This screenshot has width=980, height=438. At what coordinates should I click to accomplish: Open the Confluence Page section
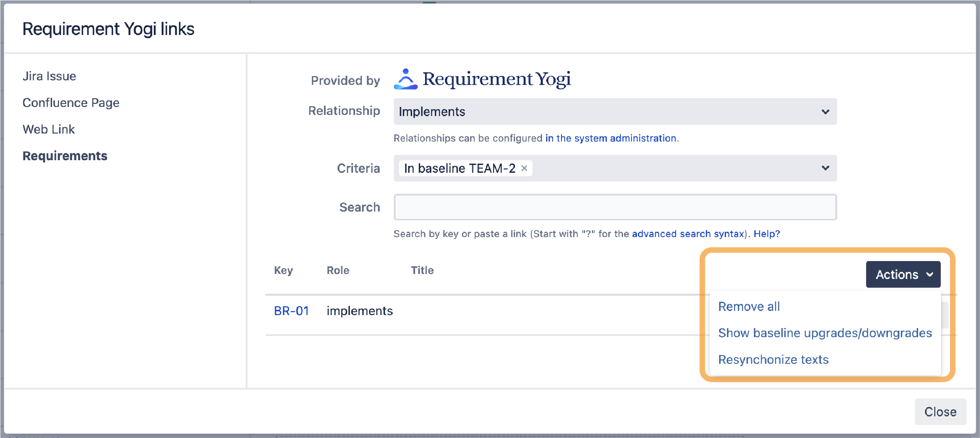[71, 102]
